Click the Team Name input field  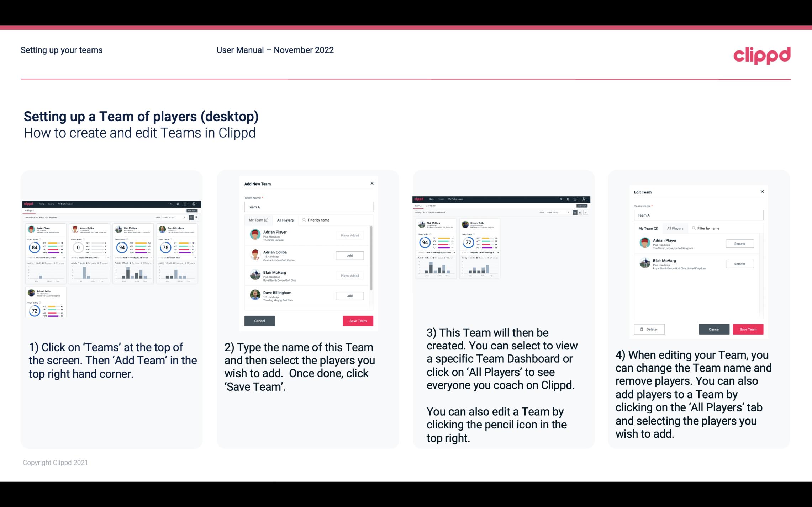pos(309,206)
